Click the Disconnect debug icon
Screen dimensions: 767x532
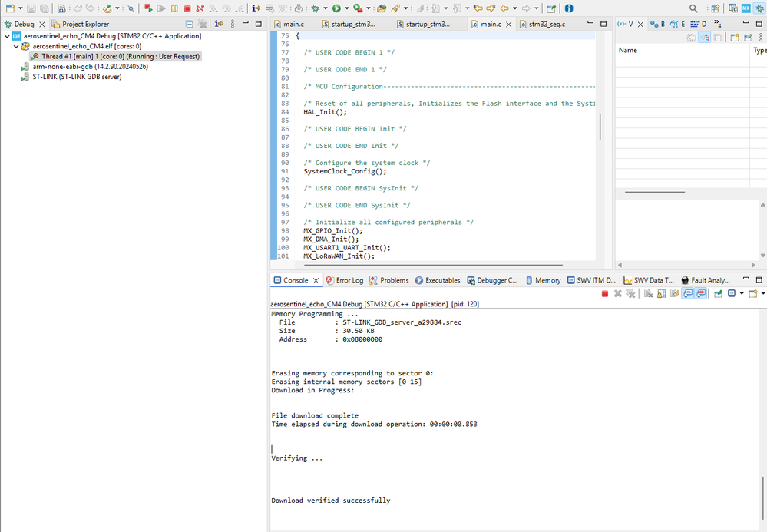coord(200,8)
